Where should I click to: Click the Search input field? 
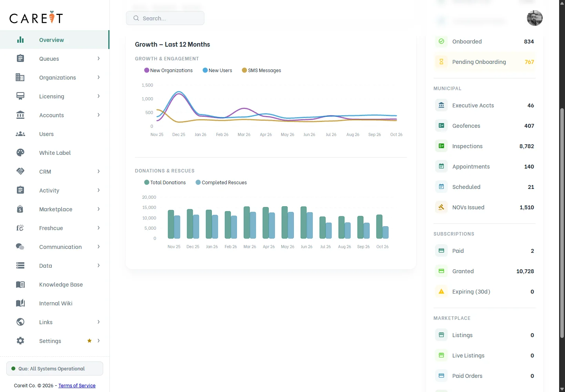[x=165, y=18]
